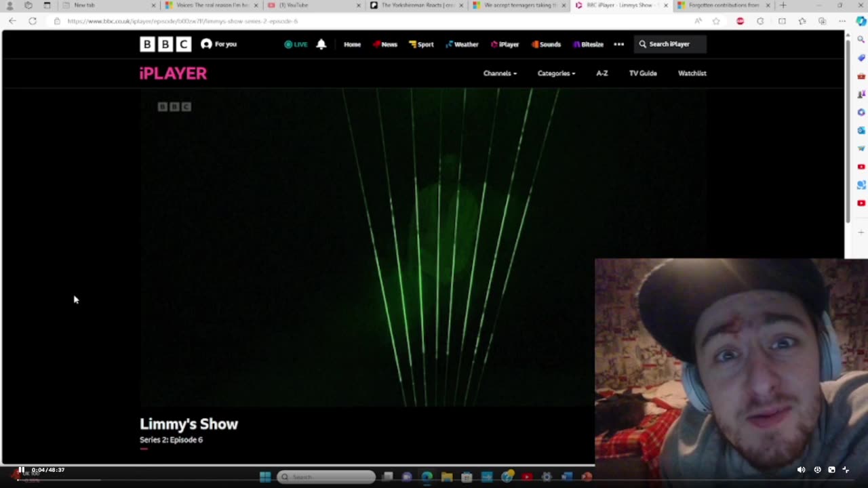Close the (1) YouTube tab
The width and height of the screenshot is (868, 488).
[359, 5]
